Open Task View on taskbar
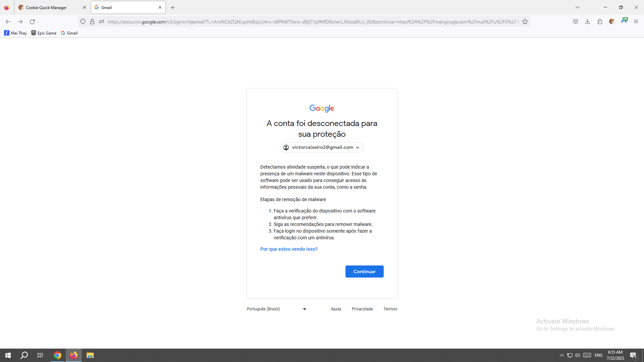This screenshot has width=644, height=362. coord(40,355)
